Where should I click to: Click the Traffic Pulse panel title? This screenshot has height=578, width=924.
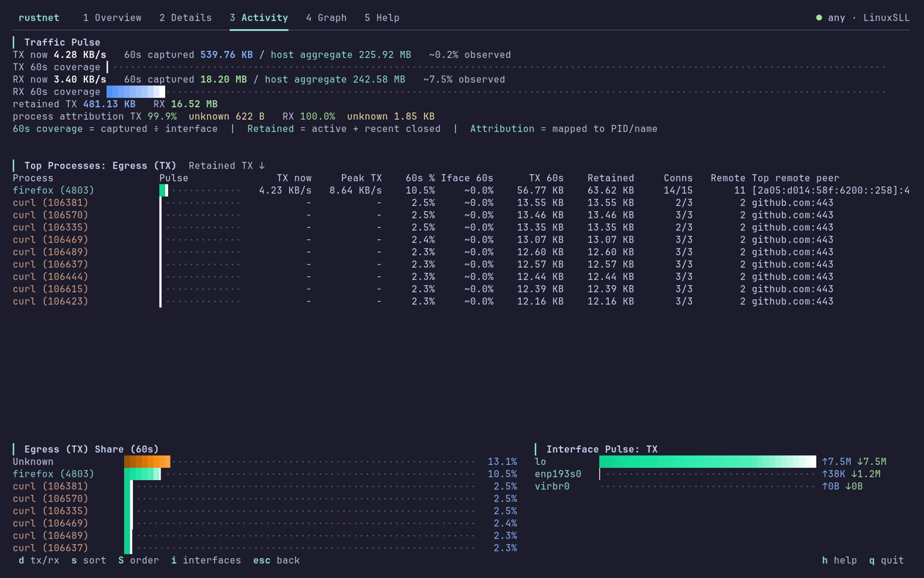click(62, 43)
